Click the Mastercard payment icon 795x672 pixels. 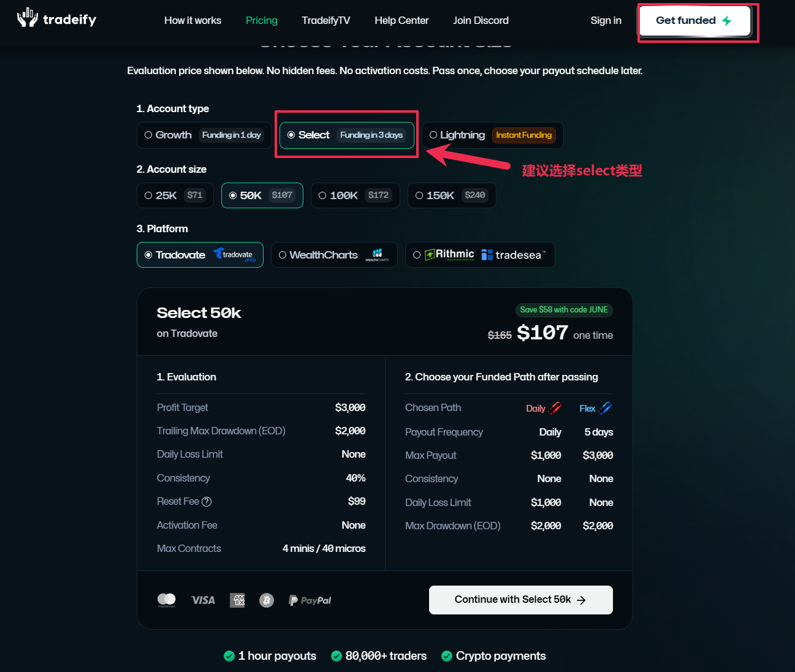pos(167,600)
